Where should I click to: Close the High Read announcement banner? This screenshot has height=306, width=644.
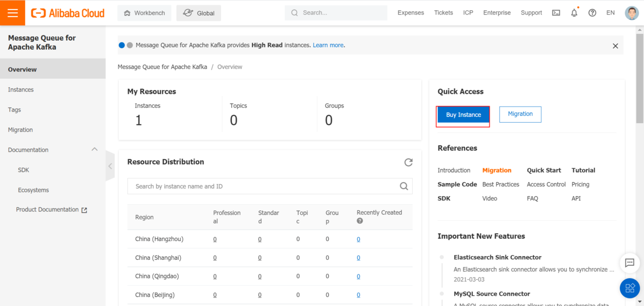pos(616,46)
